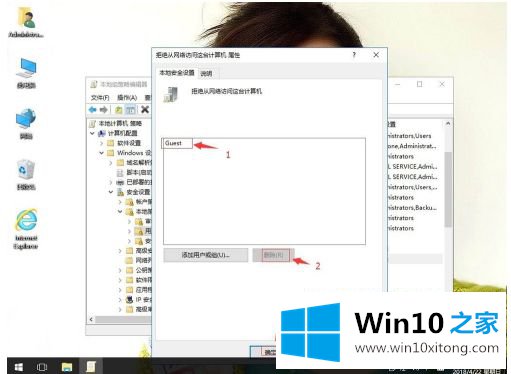Switch to the 本地安全设置 tab
Screen dimensions: 511x374
point(177,73)
